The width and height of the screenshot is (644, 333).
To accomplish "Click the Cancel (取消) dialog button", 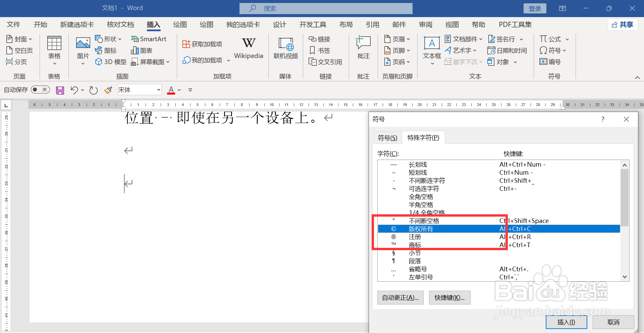I will [x=613, y=322].
